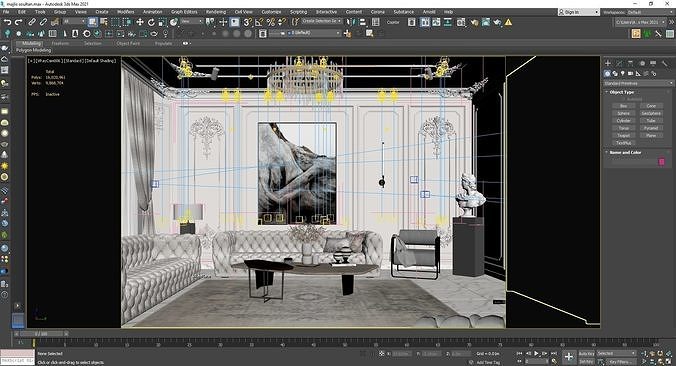
Task: Collapse the Name and Color rollout
Action: [625, 152]
